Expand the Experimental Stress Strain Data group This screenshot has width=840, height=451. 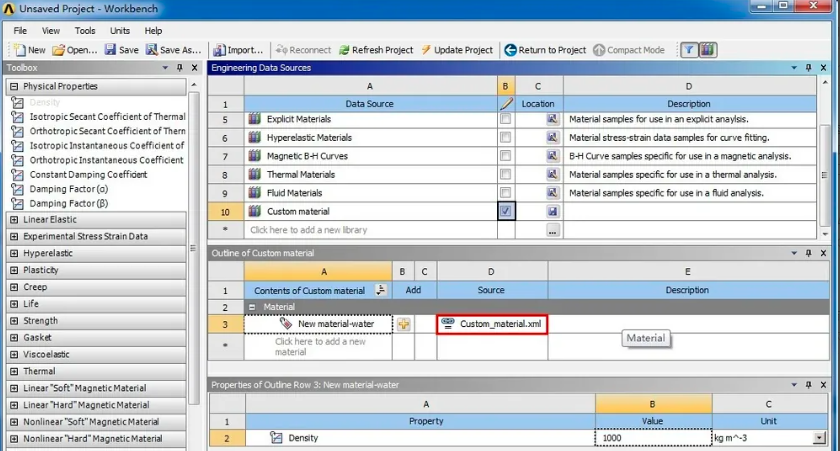[14, 236]
